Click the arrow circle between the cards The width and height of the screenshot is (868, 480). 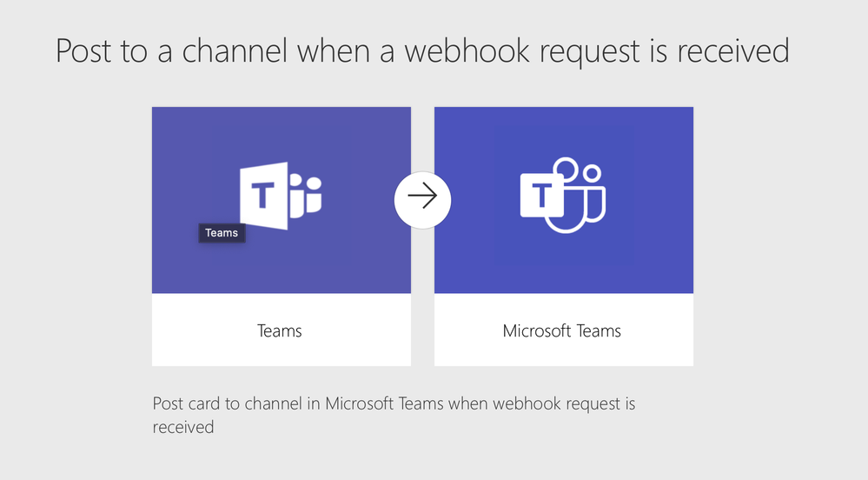click(x=422, y=199)
